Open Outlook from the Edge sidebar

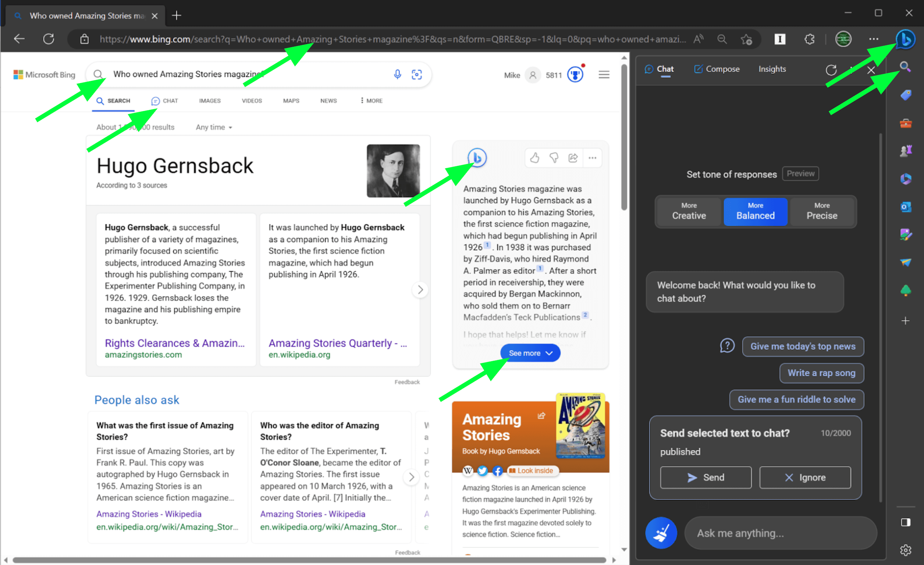(905, 207)
